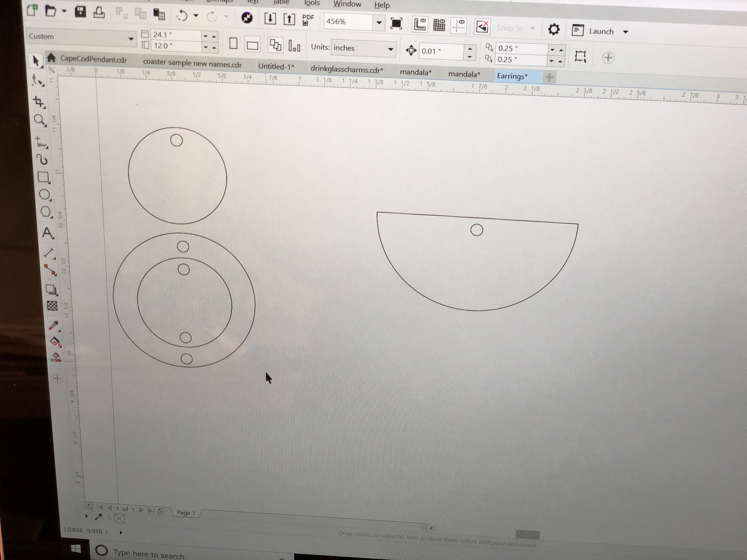This screenshot has height=560, width=747.
Task: Toggle Show Guidelines
Action: [x=458, y=26]
